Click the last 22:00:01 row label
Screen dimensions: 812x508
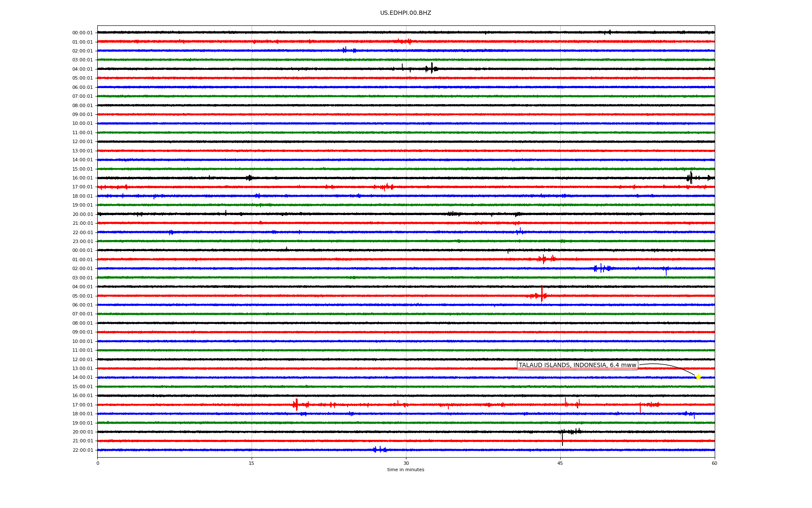click(x=82, y=450)
